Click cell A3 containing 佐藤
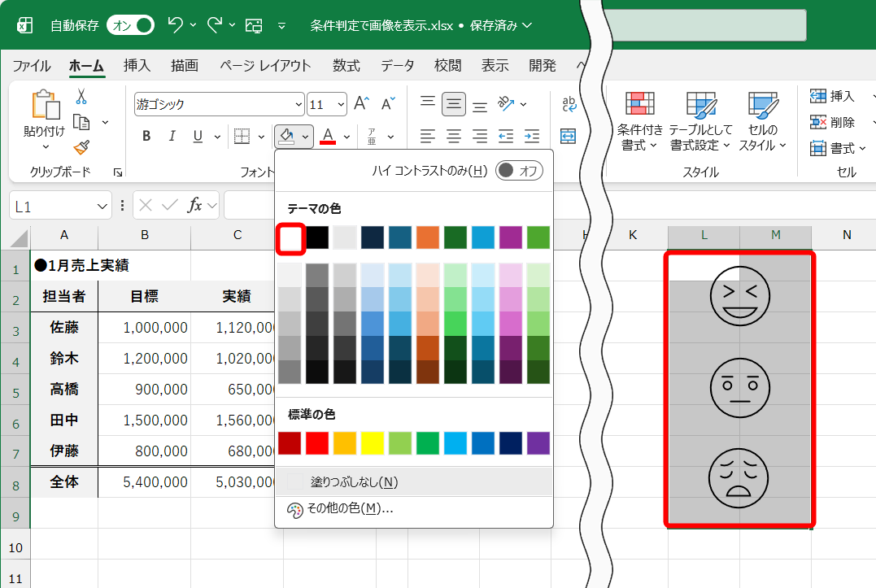876x588 pixels. point(64,327)
